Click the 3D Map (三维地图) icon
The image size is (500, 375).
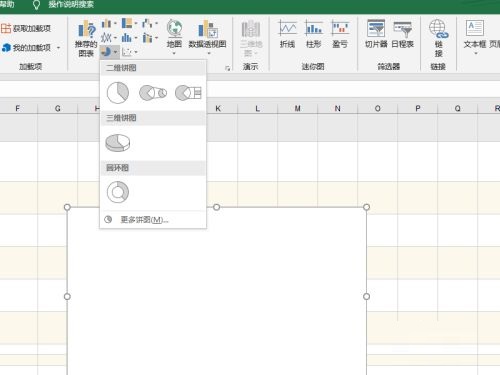tap(251, 29)
